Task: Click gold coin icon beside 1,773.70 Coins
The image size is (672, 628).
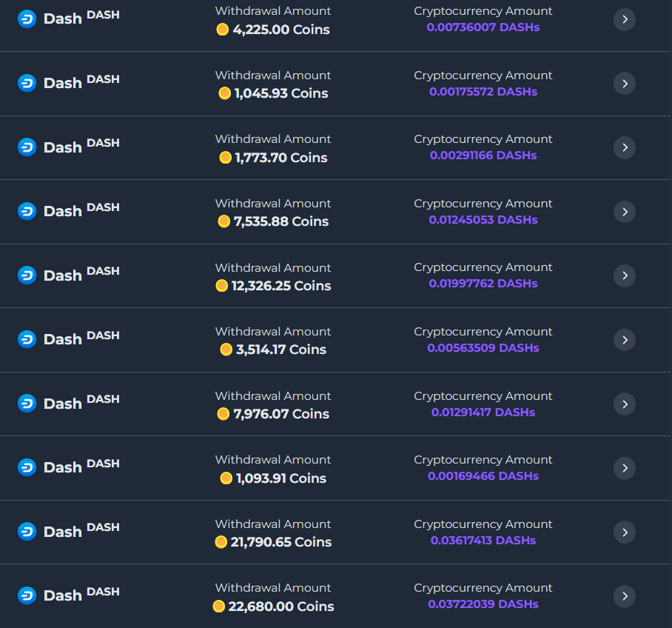Action: pyautogui.click(x=226, y=158)
